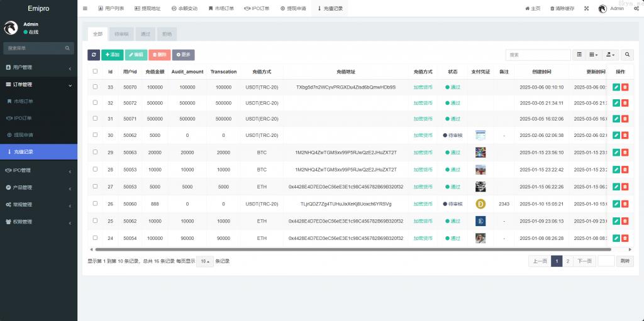Click the refresh table icon button

[x=93, y=55]
